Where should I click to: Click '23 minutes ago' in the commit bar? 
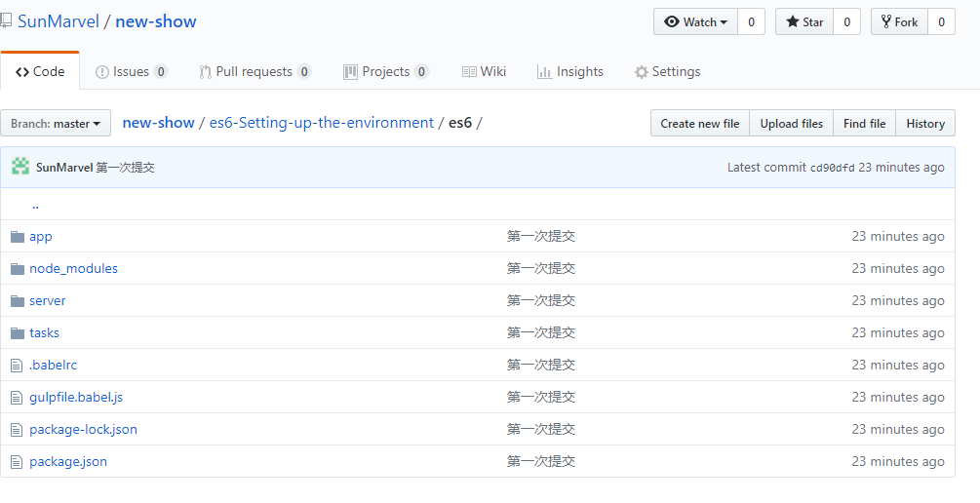pyautogui.click(x=901, y=168)
